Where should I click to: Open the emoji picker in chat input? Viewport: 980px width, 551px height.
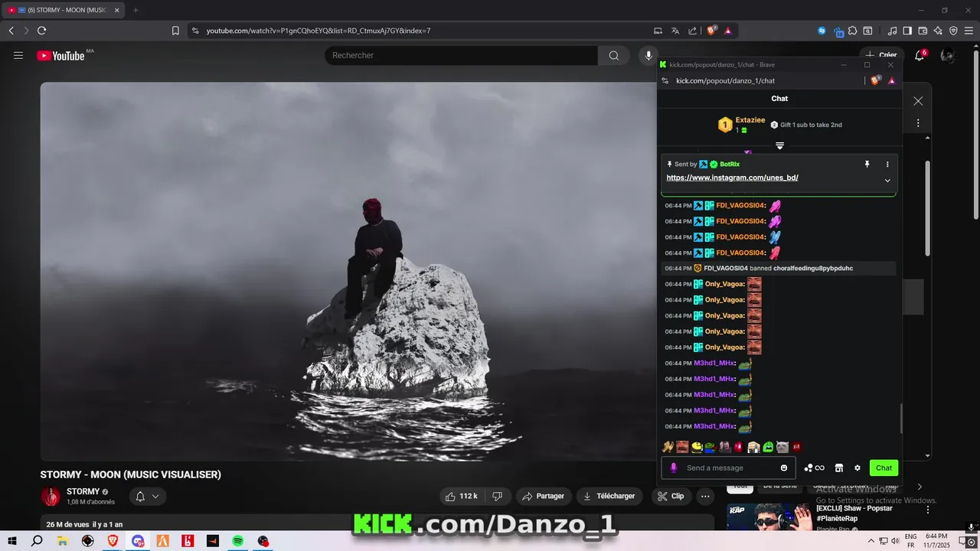[784, 468]
